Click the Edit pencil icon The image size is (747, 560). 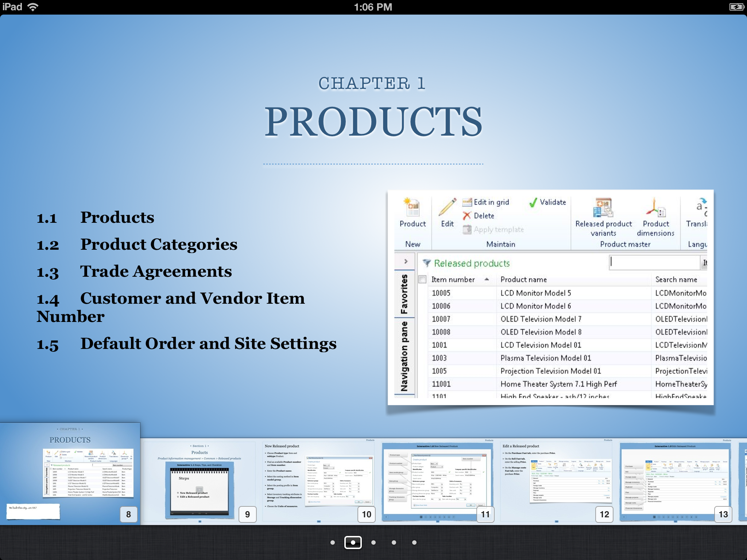pyautogui.click(x=448, y=207)
